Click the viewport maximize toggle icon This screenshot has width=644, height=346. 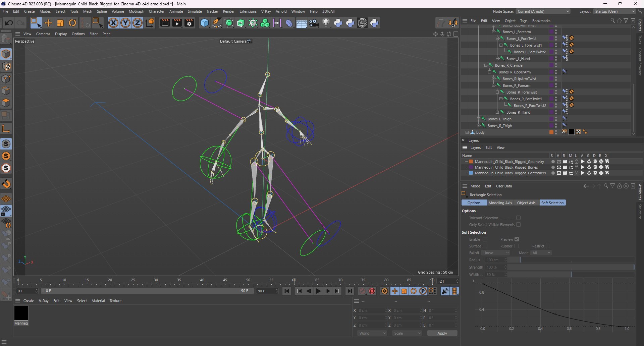coord(456,34)
